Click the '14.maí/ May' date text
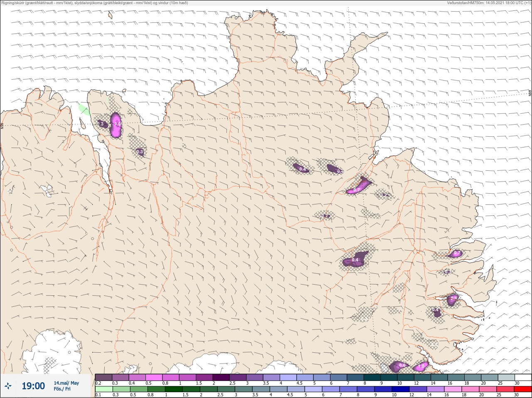The image size is (532, 398). [x=66, y=383]
